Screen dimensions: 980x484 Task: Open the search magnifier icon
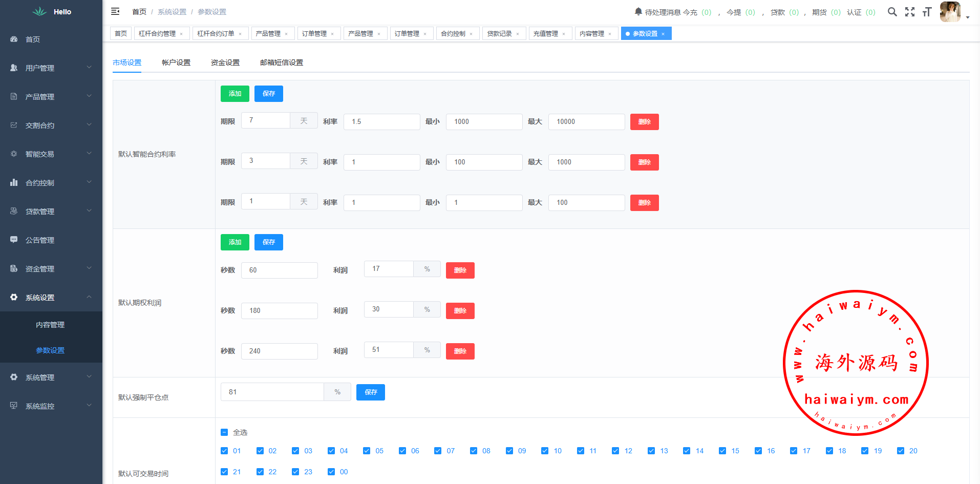pos(892,12)
